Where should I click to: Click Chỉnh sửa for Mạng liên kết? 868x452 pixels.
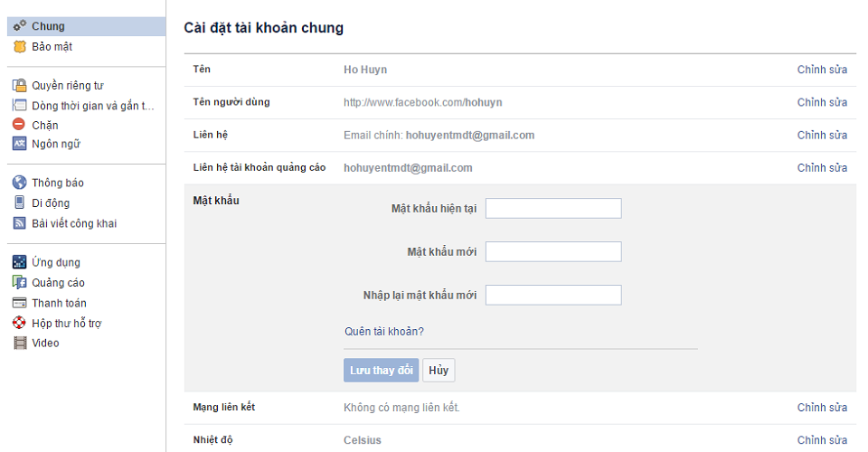(822, 407)
